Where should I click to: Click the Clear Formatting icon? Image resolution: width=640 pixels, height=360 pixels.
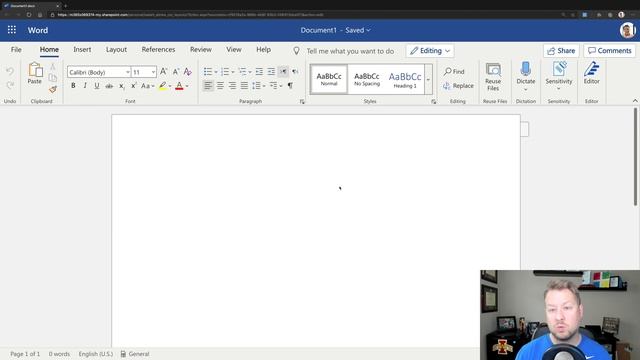187,72
